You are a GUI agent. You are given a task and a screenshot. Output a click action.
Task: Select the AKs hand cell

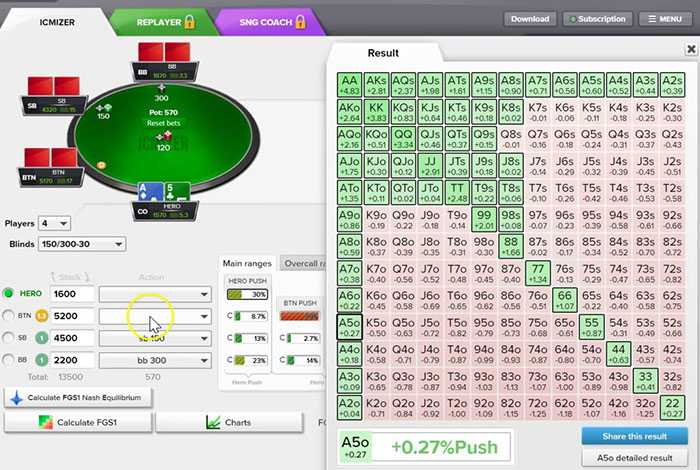click(376, 85)
